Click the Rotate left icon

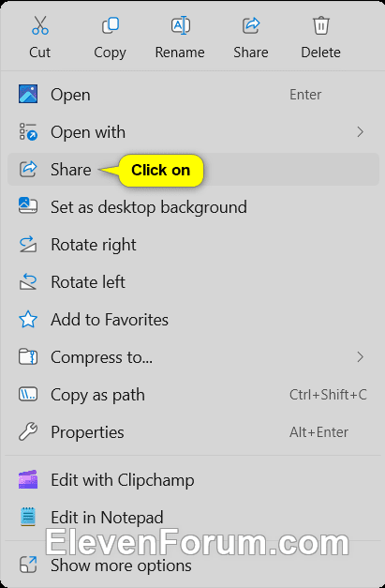pos(28,282)
